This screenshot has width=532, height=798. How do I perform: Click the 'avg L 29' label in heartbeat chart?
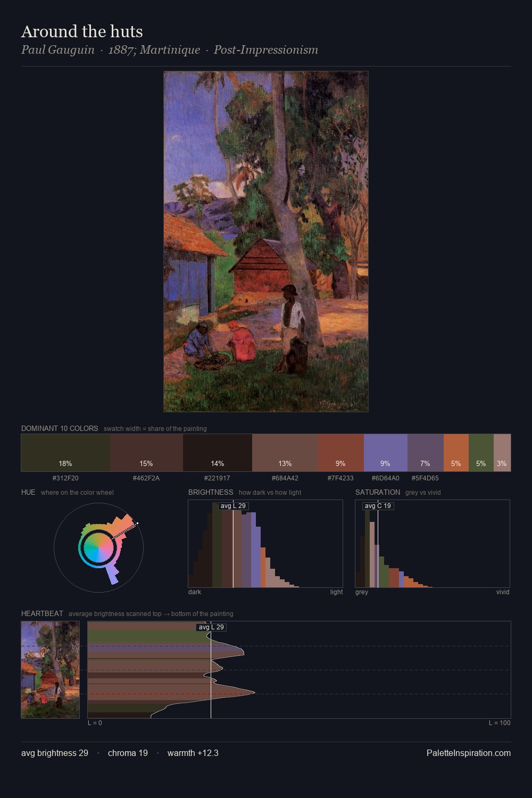click(x=211, y=627)
